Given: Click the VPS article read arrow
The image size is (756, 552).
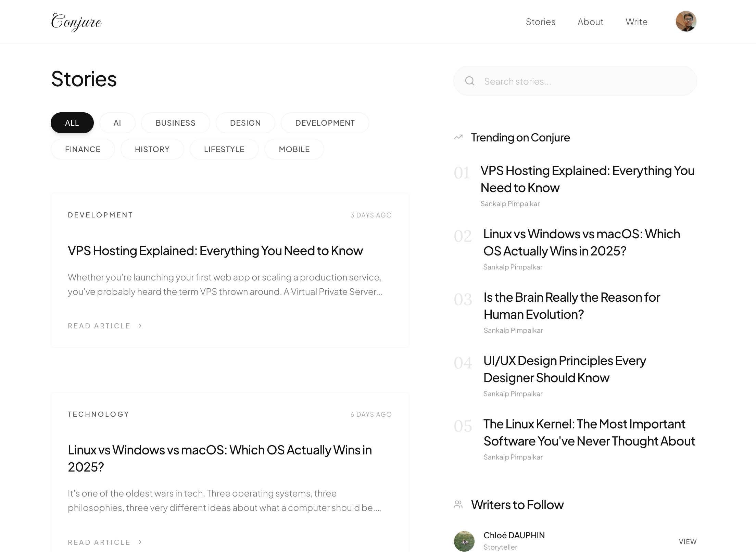Looking at the screenshot, I should coord(140,326).
